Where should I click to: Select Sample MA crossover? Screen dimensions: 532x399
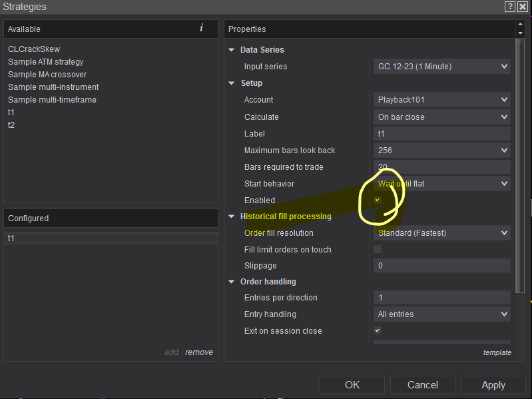(47, 75)
